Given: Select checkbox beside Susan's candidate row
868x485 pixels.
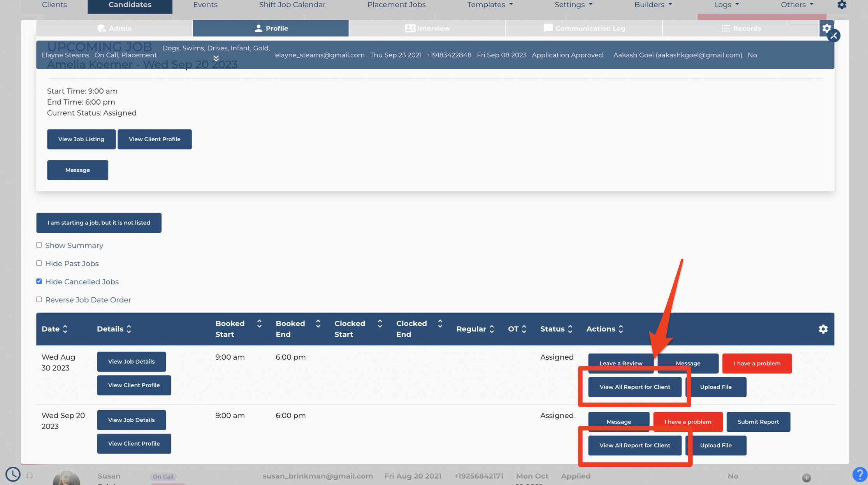Looking at the screenshot, I should point(30,475).
